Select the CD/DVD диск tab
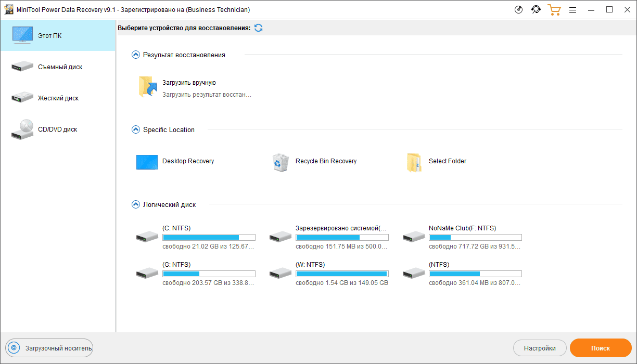637x364 pixels. [x=58, y=129]
